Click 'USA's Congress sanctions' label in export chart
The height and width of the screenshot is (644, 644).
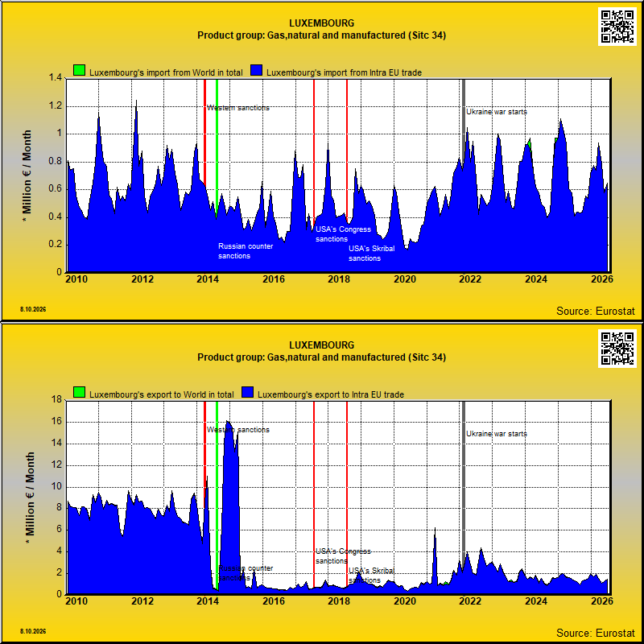click(x=343, y=556)
